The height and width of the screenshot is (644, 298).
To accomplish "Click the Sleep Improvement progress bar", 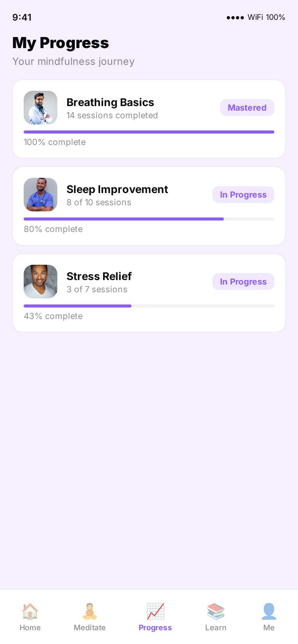I will click(149, 219).
